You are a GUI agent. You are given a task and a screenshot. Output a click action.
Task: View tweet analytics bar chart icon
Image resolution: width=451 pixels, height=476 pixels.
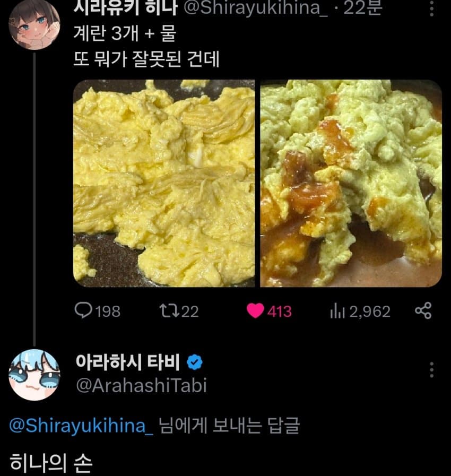pos(337,311)
